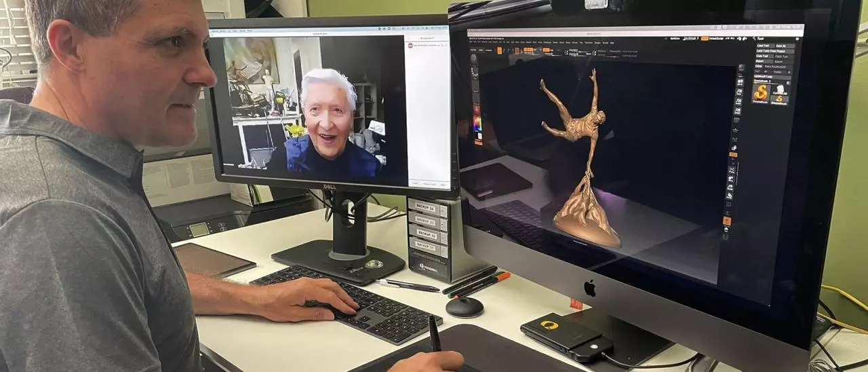Pick a color from the ZBrush color picker
Screen dimensions: 868x372
coord(477,124)
